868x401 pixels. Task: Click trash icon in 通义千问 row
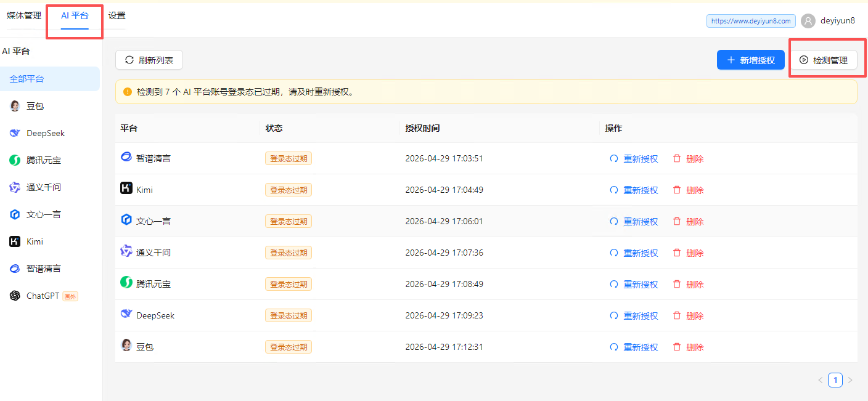pyautogui.click(x=677, y=253)
